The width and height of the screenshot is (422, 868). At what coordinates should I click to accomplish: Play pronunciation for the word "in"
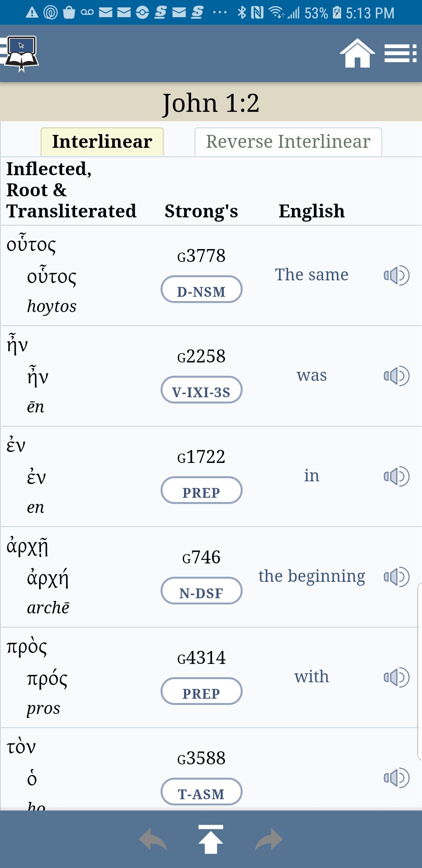[x=396, y=476]
